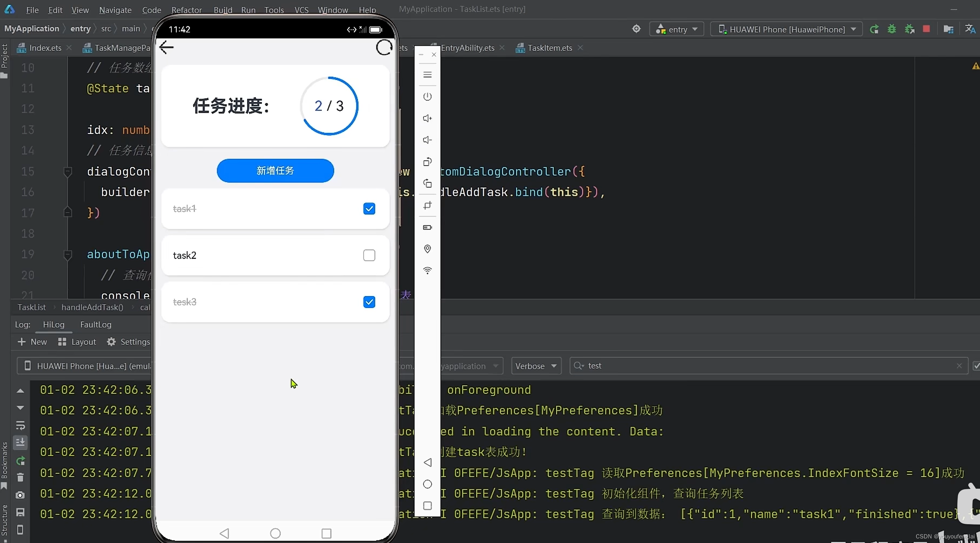Image resolution: width=980 pixels, height=543 pixels.
Task: Switch to the FaultLog tab
Action: 96,325
